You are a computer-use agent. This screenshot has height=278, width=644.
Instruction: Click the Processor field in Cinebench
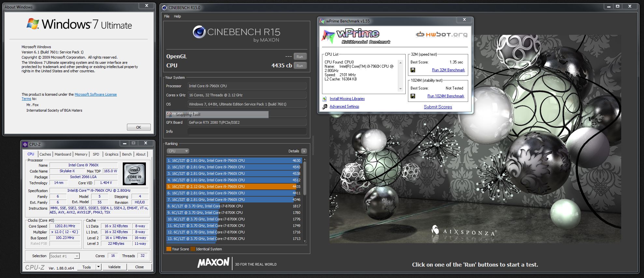click(x=247, y=86)
